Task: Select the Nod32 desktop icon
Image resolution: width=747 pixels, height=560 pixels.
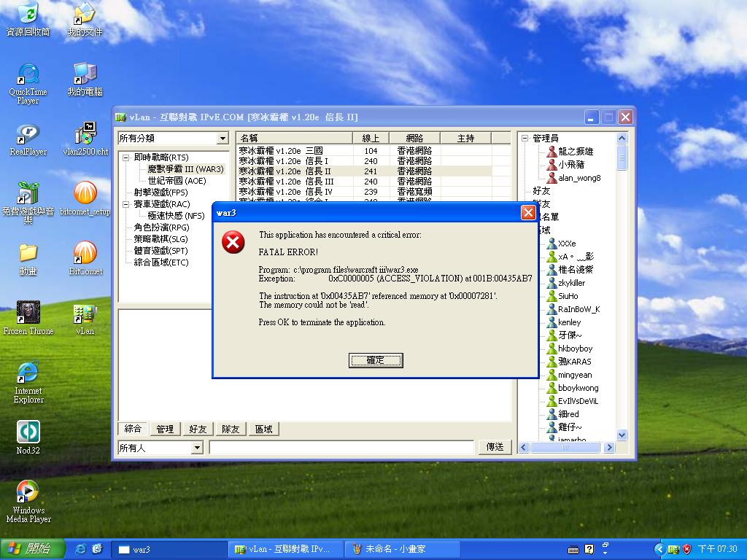Action: point(28,437)
